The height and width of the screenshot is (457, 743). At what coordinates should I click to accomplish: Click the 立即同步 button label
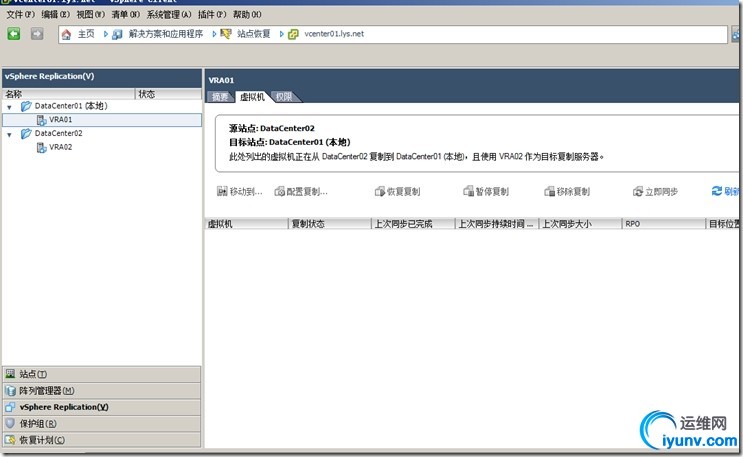pos(661,192)
